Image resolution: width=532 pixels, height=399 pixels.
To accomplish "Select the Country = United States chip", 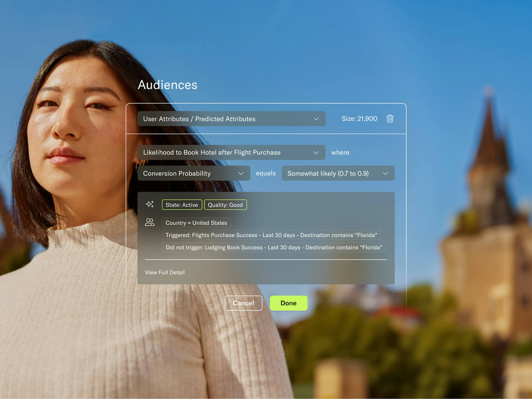I will click(196, 223).
